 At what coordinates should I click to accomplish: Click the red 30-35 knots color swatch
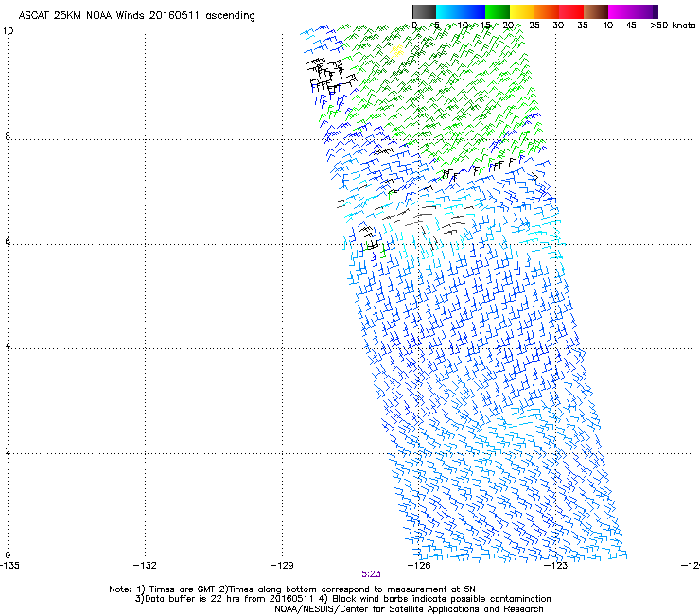pos(571,11)
